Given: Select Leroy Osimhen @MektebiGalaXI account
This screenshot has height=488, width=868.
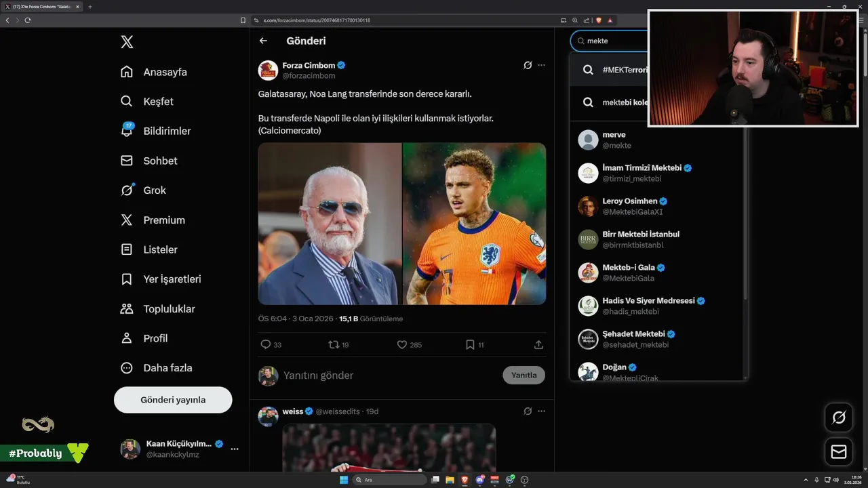Looking at the screenshot, I should click(656, 206).
